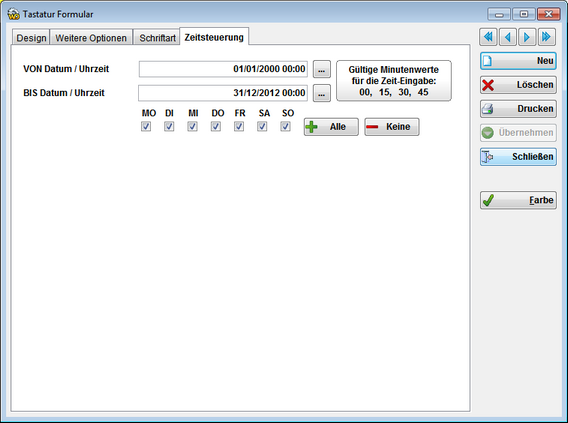Disable the SO weekday checkbox

(x=285, y=126)
